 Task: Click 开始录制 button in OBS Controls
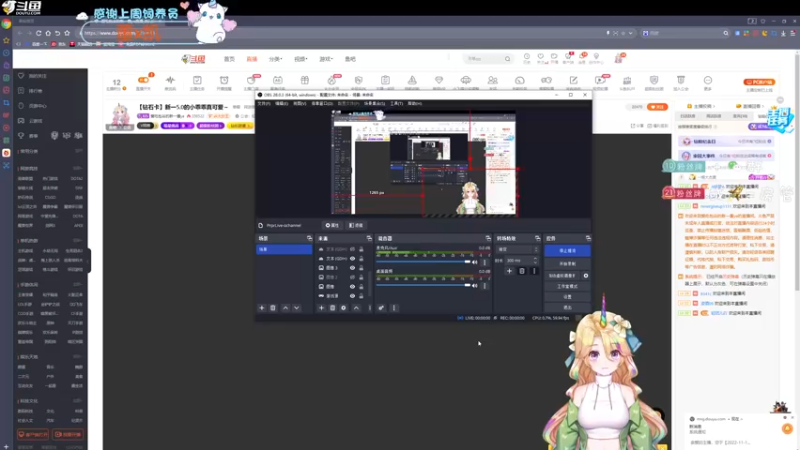tap(567, 264)
